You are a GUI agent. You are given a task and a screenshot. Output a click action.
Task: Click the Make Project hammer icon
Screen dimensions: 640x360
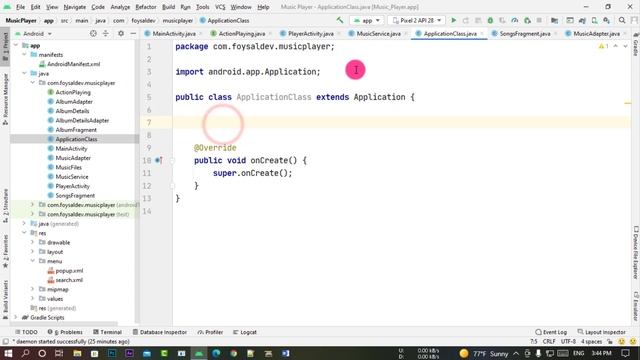pos(340,20)
